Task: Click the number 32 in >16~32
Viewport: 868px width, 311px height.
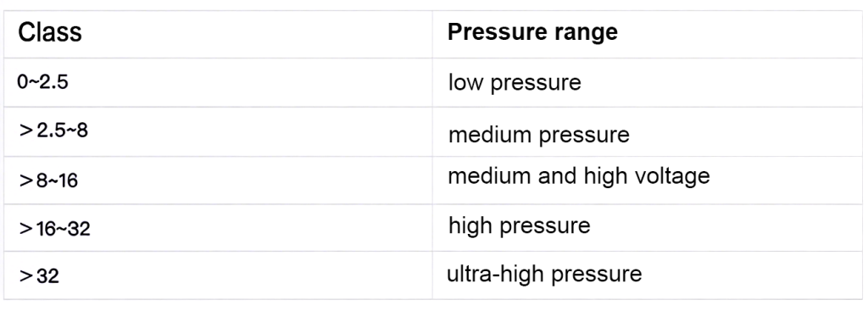Action: pos(78,229)
